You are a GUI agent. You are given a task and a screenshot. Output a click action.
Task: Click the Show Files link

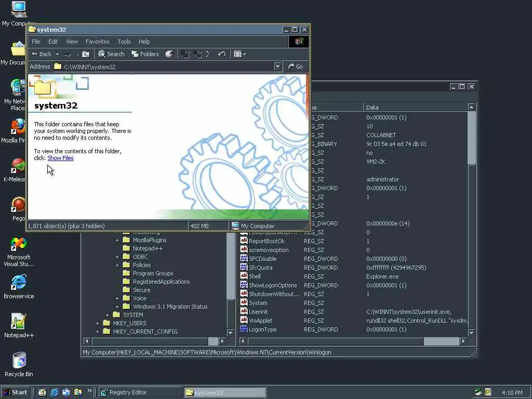coord(60,158)
